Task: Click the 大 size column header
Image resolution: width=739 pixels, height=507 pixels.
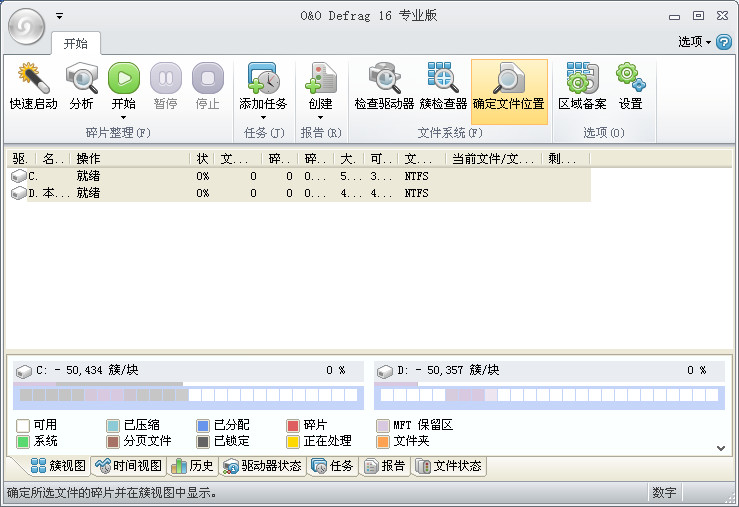Action: [349, 159]
